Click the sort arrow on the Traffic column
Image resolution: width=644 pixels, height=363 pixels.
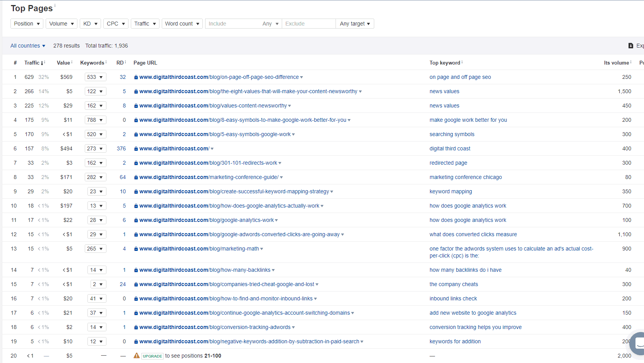pyautogui.click(x=42, y=62)
